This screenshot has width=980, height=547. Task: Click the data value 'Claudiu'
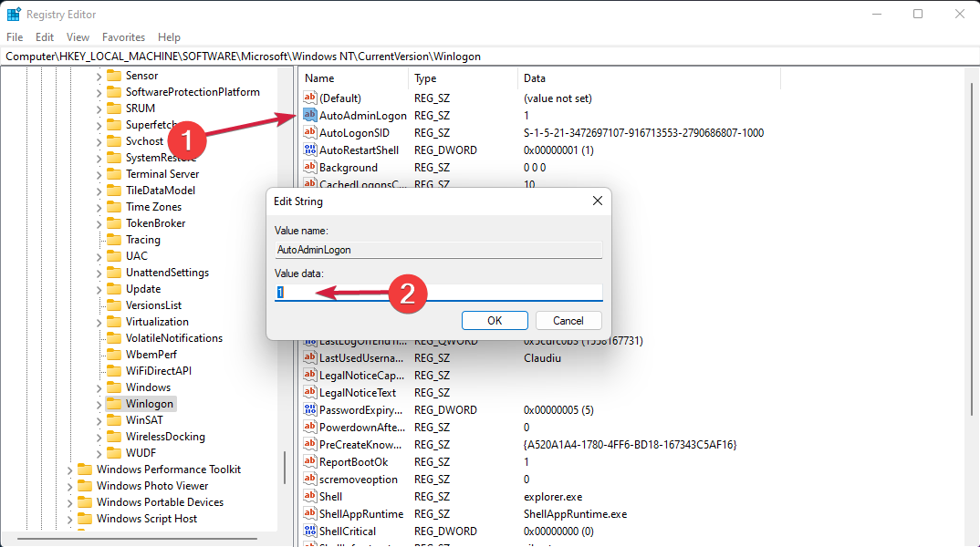click(x=543, y=357)
